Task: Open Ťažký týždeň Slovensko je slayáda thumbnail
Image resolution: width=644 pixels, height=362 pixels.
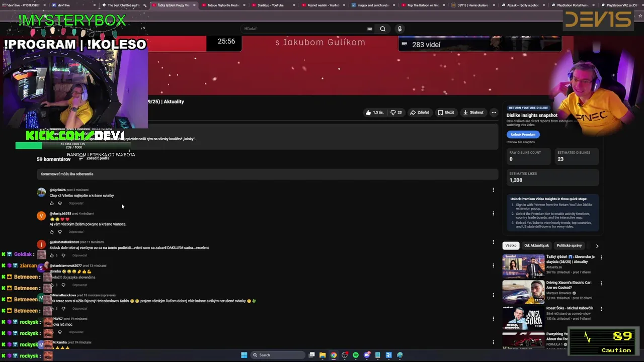Action: pyautogui.click(x=523, y=266)
